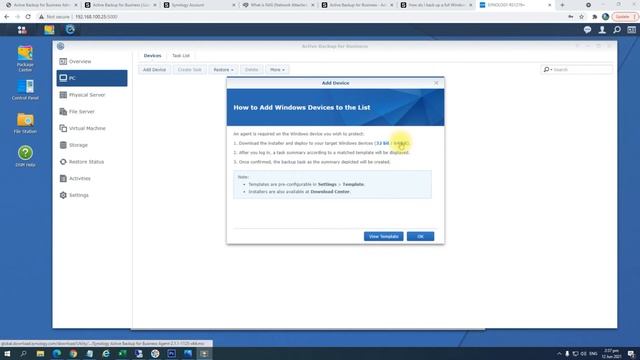Switch to first Active Backup for Business tab

41,5
